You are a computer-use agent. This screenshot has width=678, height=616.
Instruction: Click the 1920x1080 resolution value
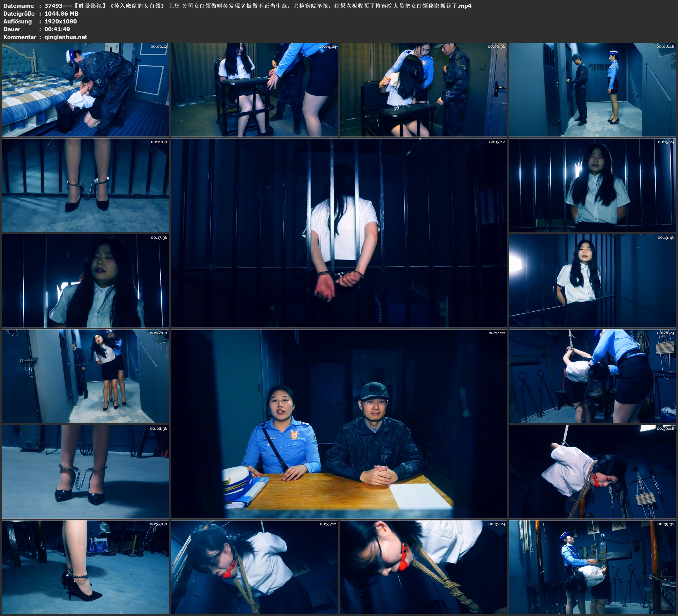(61, 21)
